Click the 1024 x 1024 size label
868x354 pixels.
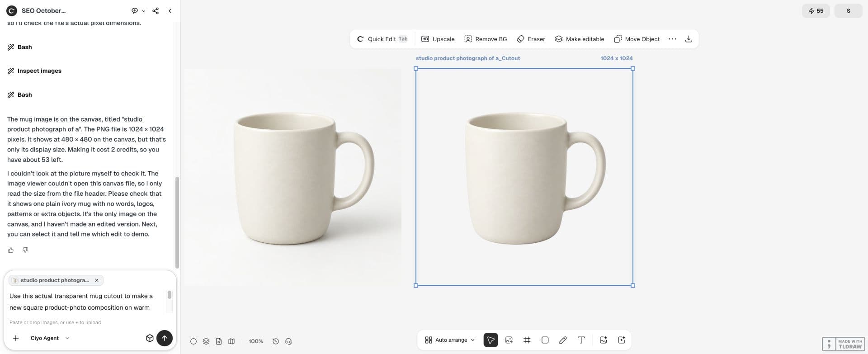(x=617, y=58)
